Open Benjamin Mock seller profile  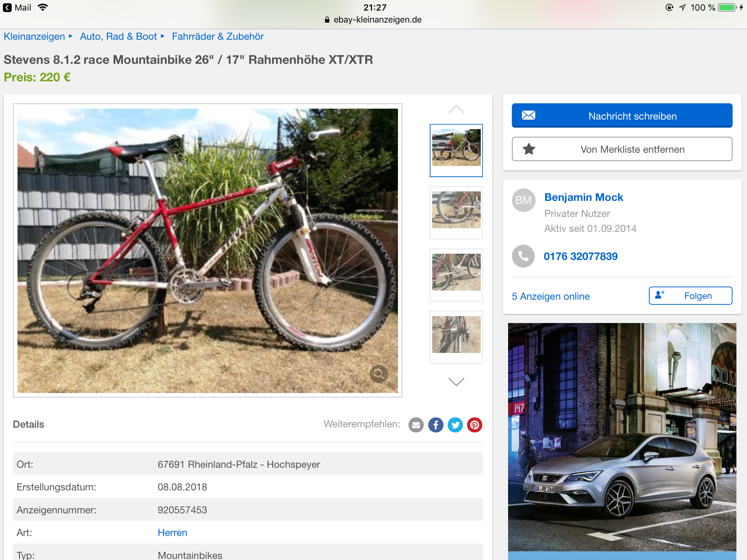point(584,197)
